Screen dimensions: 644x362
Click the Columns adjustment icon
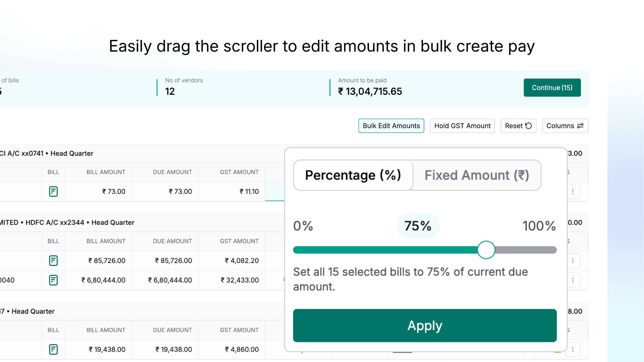tap(580, 126)
